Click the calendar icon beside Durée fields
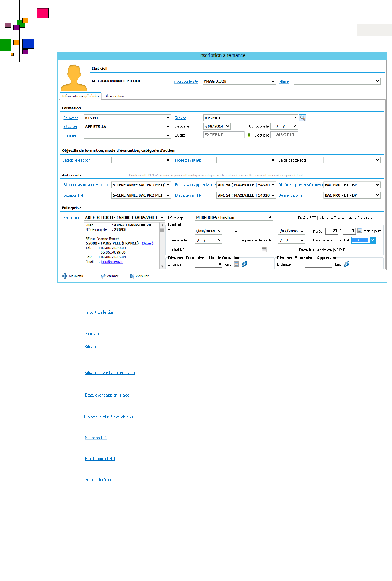 [x=359, y=231]
